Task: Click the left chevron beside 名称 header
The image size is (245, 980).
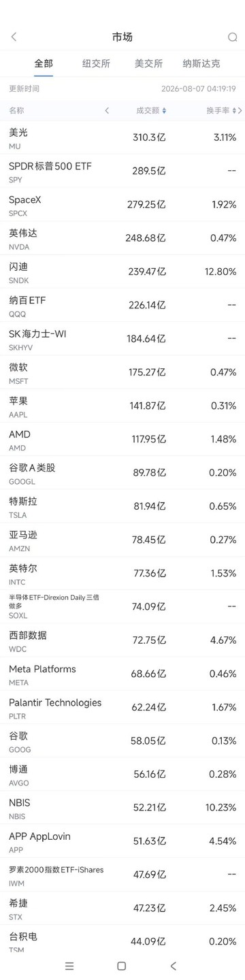Action: coord(107,110)
